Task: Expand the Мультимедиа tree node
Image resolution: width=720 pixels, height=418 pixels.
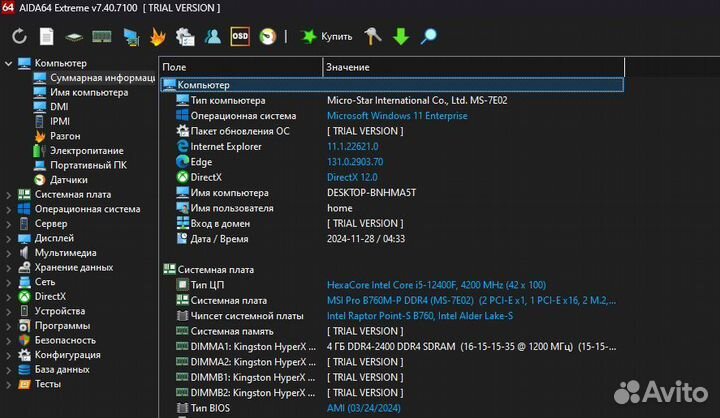Action: coord(8,253)
